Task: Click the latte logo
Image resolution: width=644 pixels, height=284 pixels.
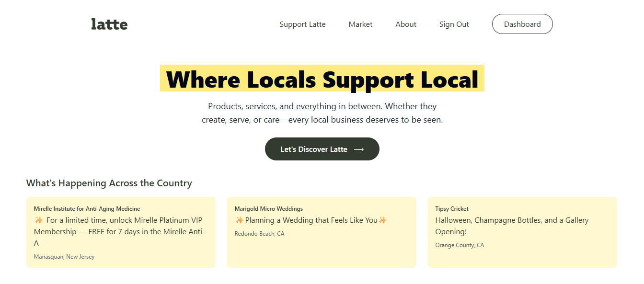Action: [109, 24]
